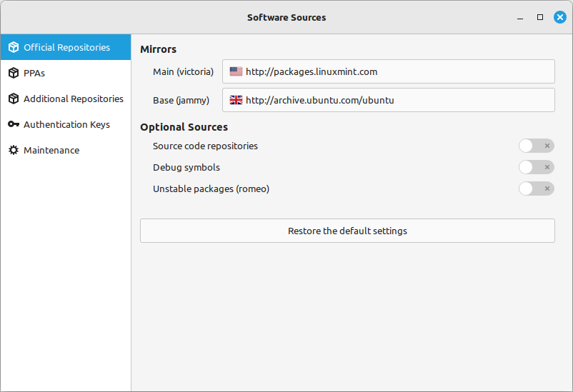Click the Official Repositories box icon
The width and height of the screenshot is (573, 392).
tap(14, 48)
